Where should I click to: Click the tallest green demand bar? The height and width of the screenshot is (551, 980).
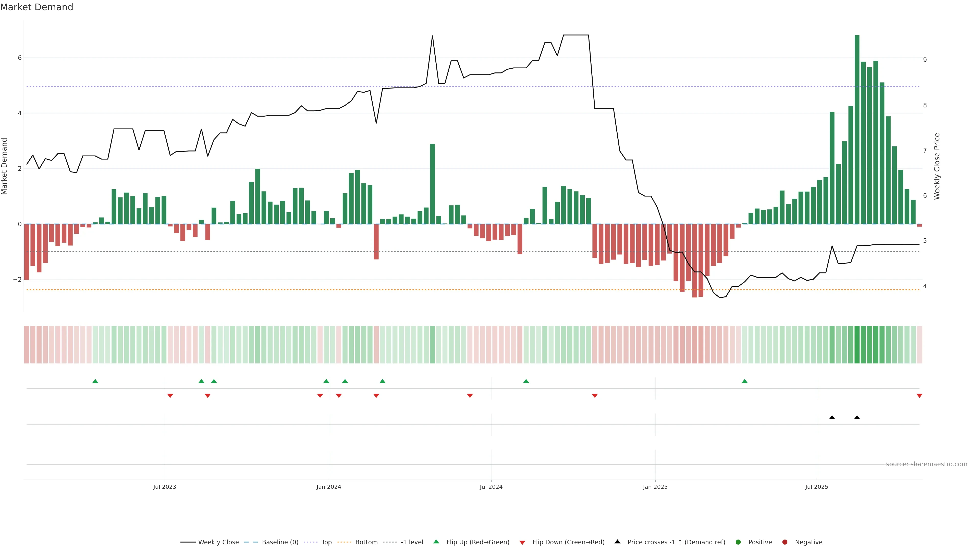(857, 129)
